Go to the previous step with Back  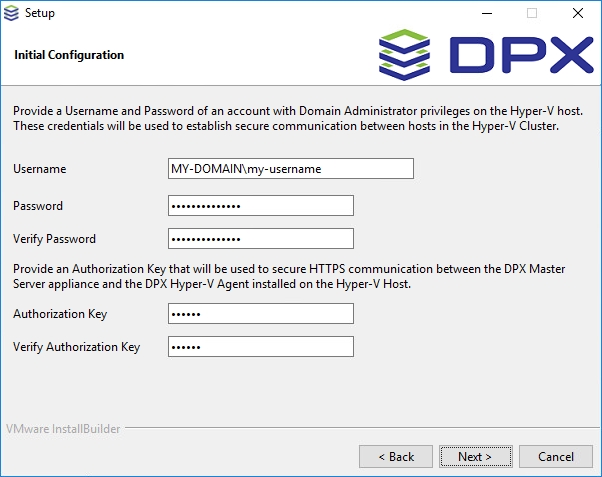pyautogui.click(x=396, y=456)
